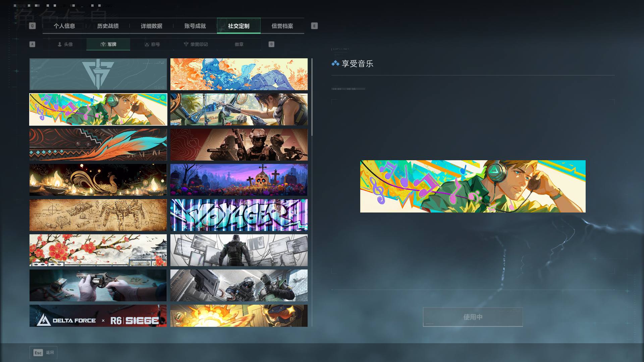Screen dimensions: 644x362
Task: Select the VOYAGER graffiti dog tag
Action: (239, 215)
